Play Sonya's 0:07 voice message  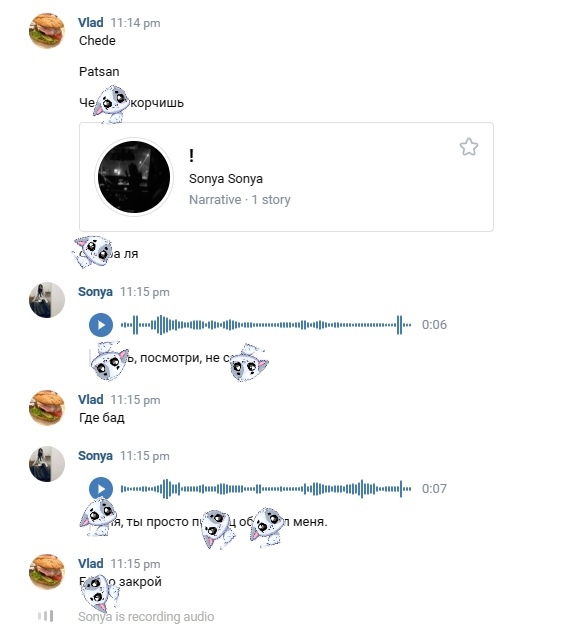point(101,489)
